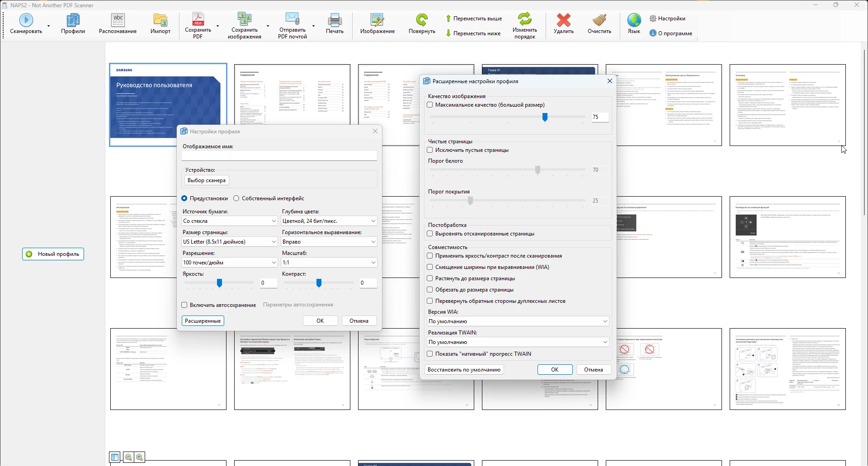Viewport: 868px width, 466px height.
Task: Click the zoom in magnifier icon
Action: tap(140, 457)
